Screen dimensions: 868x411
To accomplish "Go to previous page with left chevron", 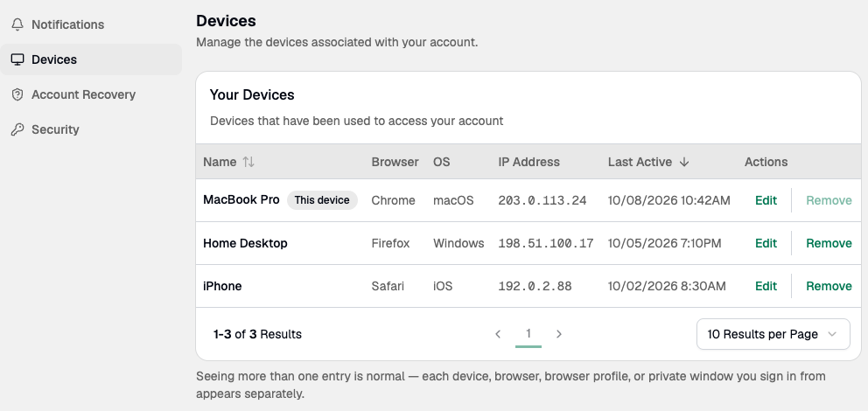I will click(498, 334).
